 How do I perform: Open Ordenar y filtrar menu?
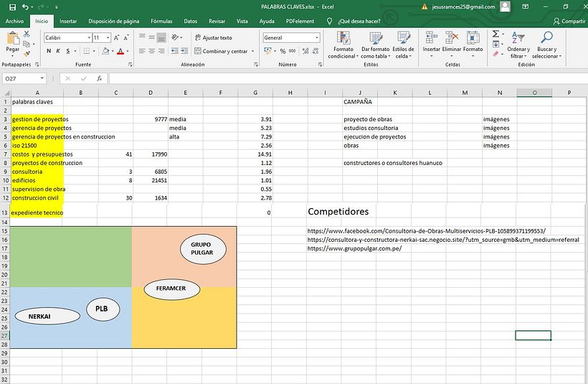click(518, 45)
